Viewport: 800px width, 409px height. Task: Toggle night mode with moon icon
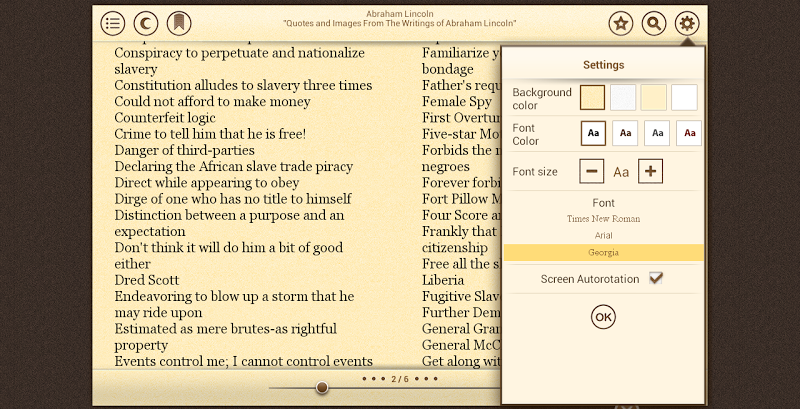tap(146, 22)
